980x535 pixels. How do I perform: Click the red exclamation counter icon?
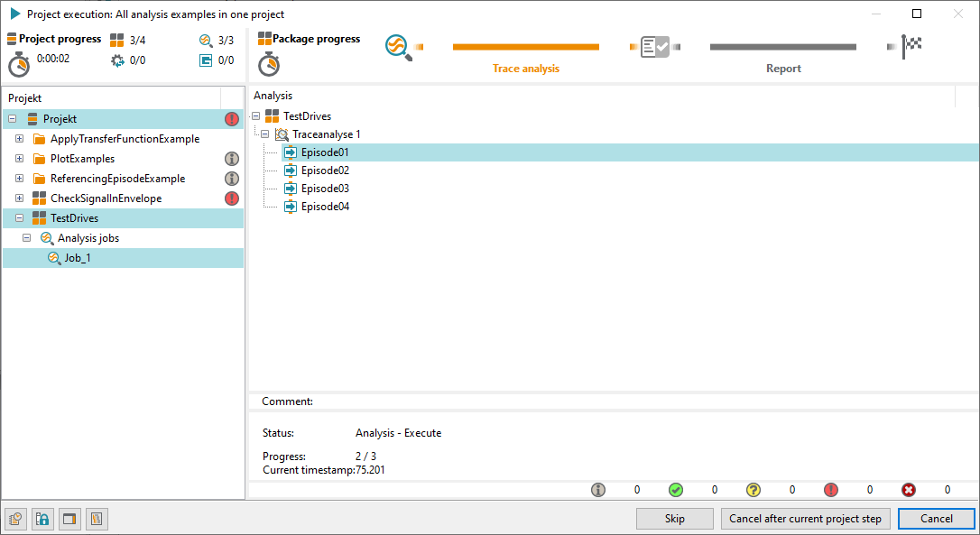830,490
